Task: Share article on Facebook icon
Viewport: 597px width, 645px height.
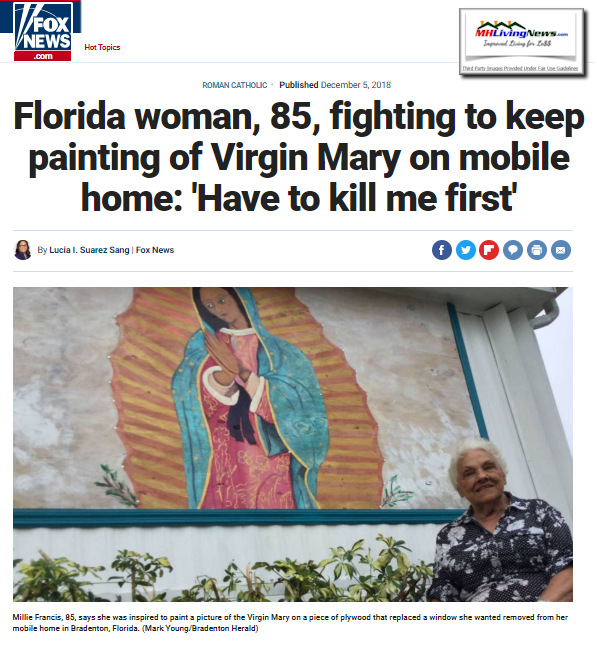Action: click(442, 250)
